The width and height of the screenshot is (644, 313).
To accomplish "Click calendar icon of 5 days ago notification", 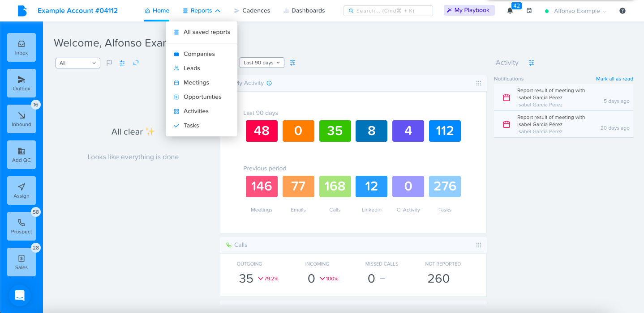I will click(507, 97).
